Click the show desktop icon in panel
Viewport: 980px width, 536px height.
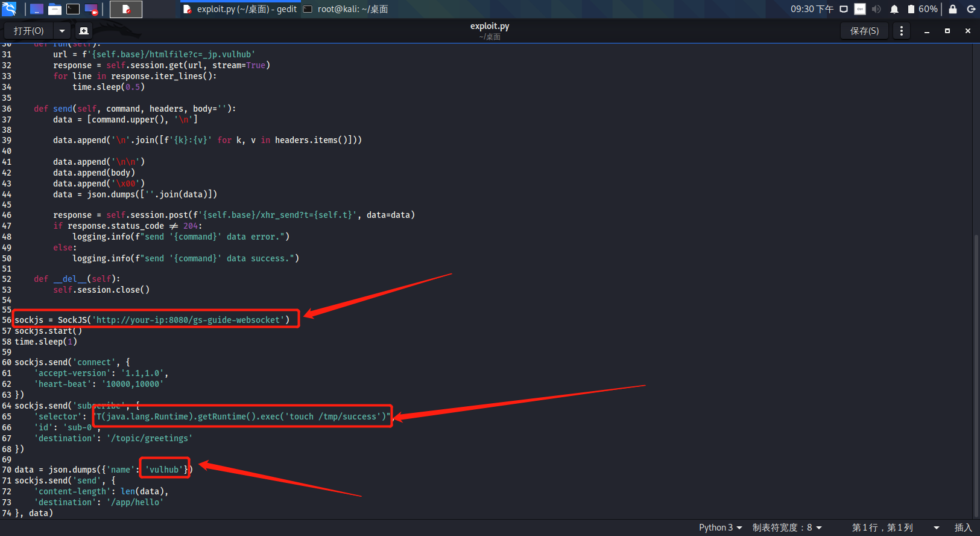click(37, 9)
